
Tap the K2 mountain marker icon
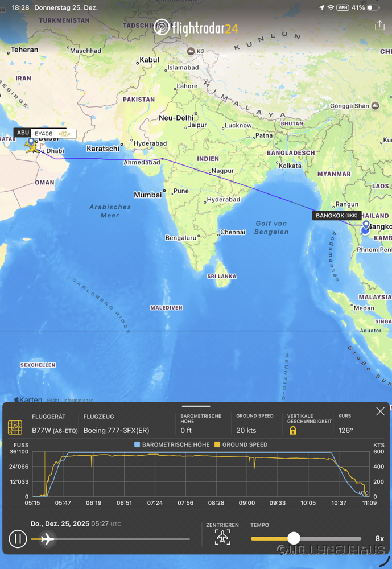pyautogui.click(x=191, y=51)
